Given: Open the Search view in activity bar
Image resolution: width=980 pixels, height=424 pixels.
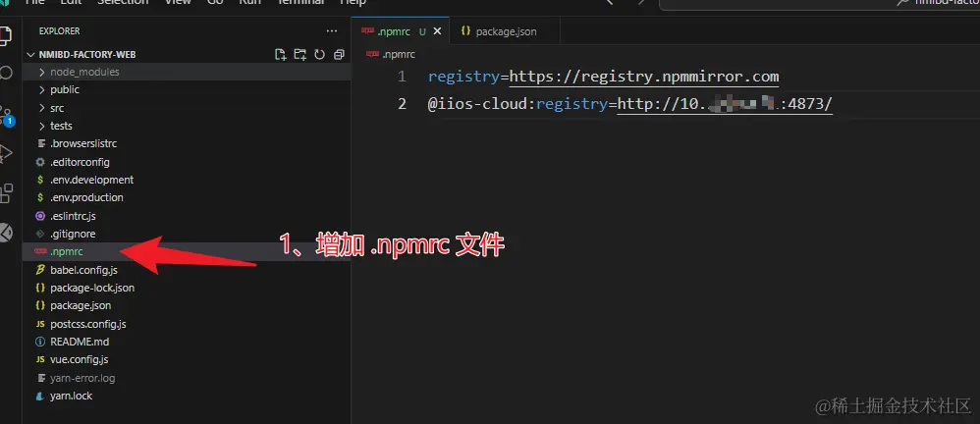Looking at the screenshot, I should point(6,73).
